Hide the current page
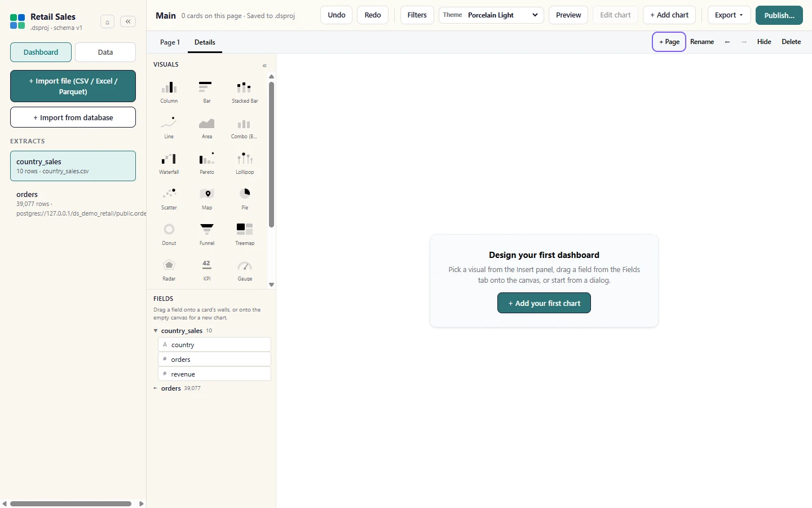 (764, 42)
